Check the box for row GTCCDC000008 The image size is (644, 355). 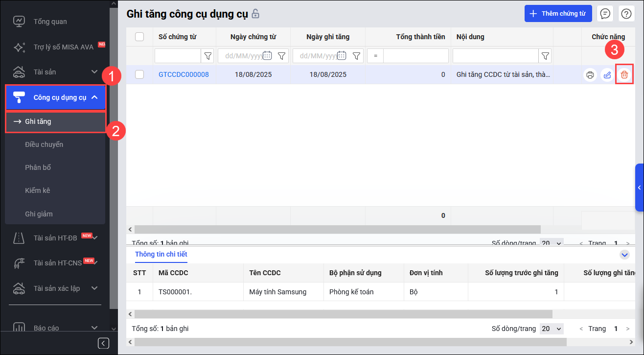point(139,74)
